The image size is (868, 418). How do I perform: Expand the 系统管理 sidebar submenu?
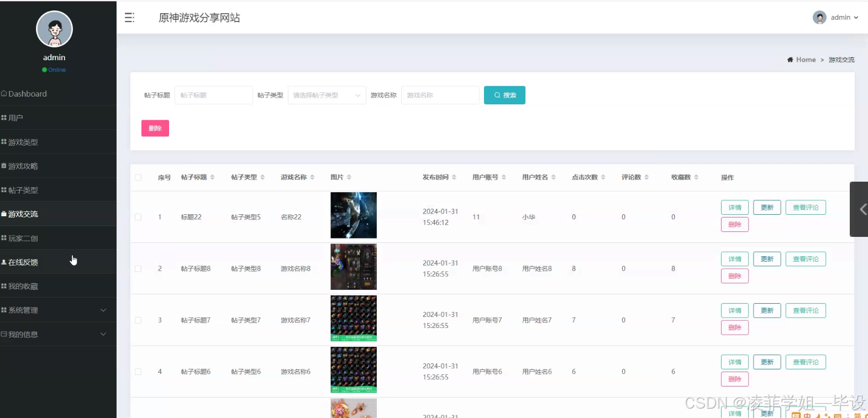58,310
